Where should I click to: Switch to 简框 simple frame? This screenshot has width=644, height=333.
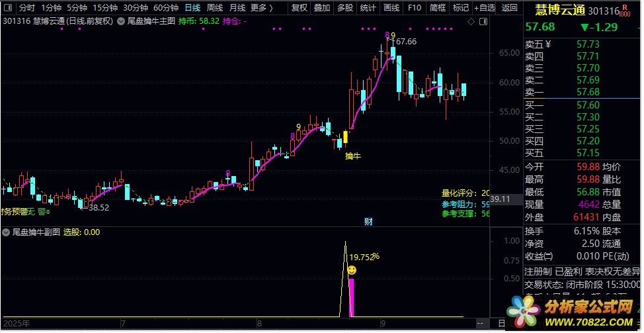click(438, 8)
